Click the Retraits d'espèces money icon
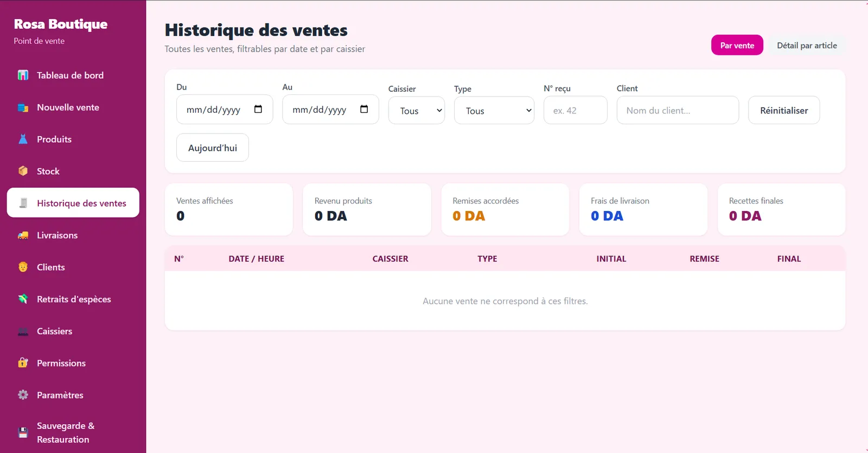This screenshot has width=868, height=453. [23, 299]
